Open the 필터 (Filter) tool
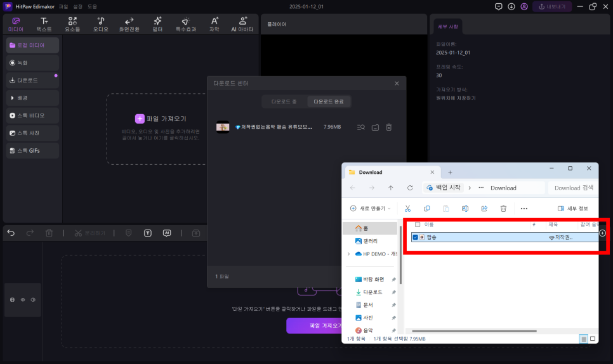The width and height of the screenshot is (613, 364). tap(157, 24)
